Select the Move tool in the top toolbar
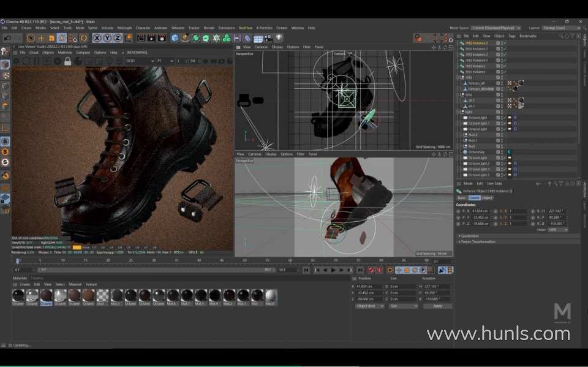This screenshot has width=588, height=367. [x=42, y=38]
